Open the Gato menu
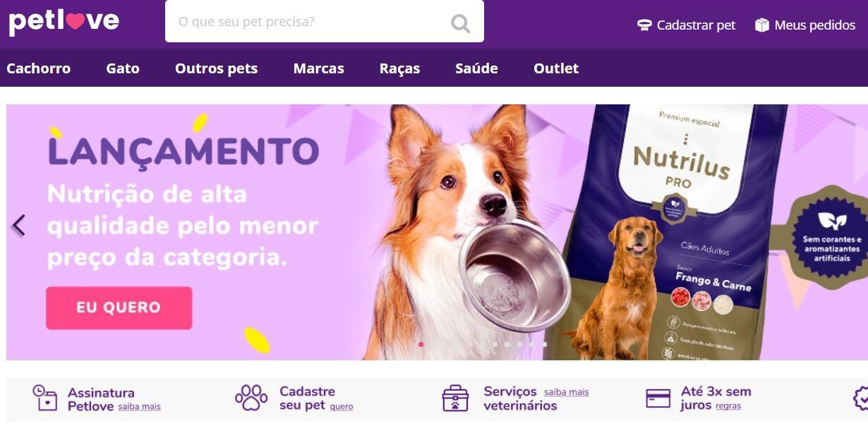The width and height of the screenshot is (868, 440). click(123, 68)
